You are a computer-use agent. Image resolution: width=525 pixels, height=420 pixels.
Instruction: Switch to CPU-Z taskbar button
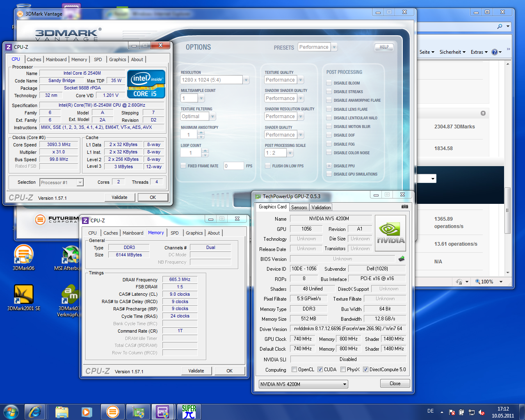point(163,412)
